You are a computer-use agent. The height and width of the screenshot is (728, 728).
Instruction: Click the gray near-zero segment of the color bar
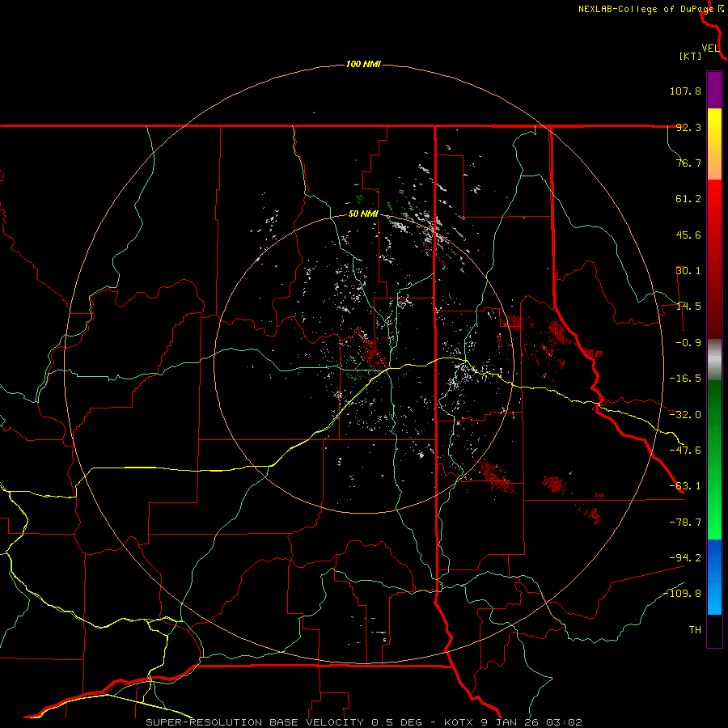[714, 360]
